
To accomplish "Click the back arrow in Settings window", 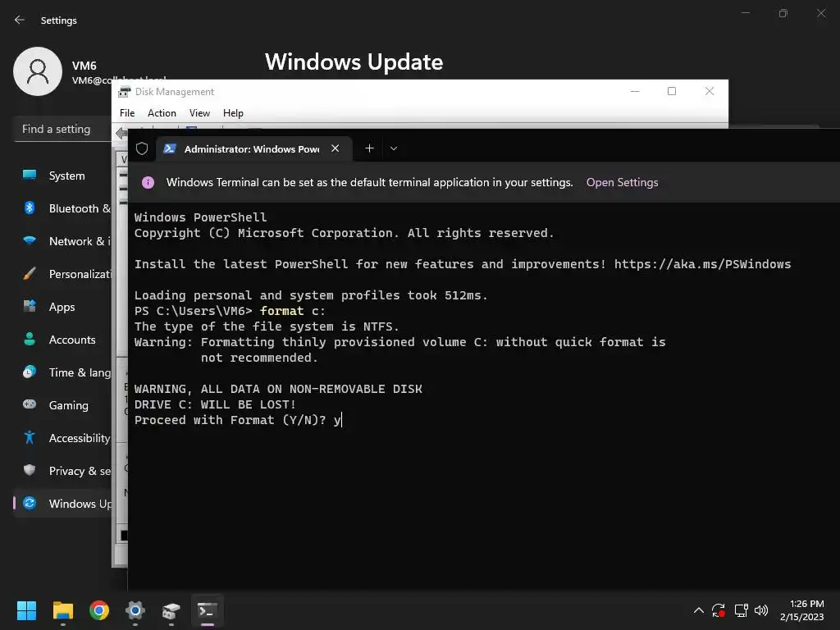I will coord(20,20).
